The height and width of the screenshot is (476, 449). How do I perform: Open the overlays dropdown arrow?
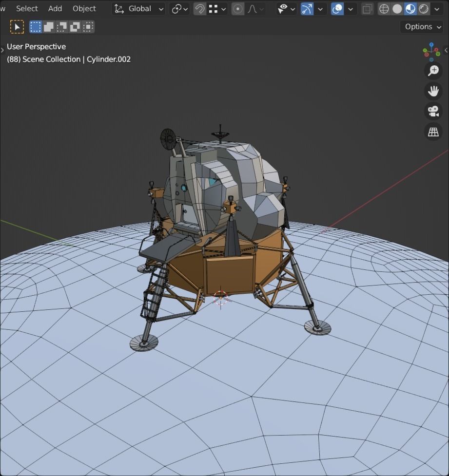pyautogui.click(x=350, y=8)
